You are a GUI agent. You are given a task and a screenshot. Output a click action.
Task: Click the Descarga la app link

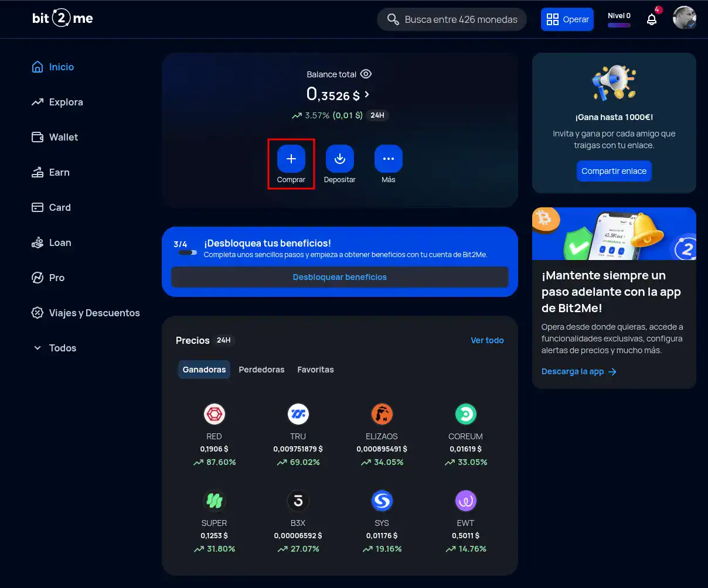point(573,371)
